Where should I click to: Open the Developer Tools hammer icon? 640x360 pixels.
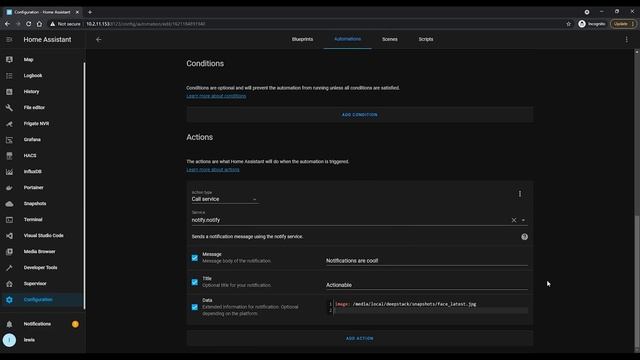click(x=9, y=268)
